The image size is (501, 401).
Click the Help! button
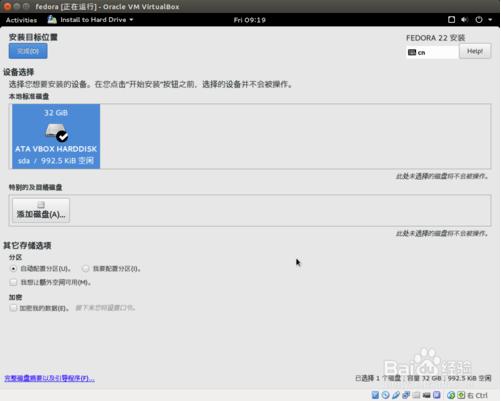click(475, 51)
